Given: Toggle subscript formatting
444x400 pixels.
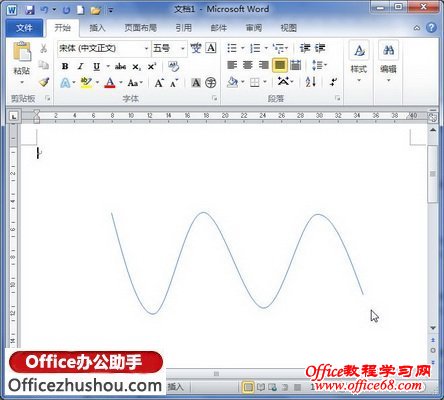Looking at the screenshot, I should point(136,67).
